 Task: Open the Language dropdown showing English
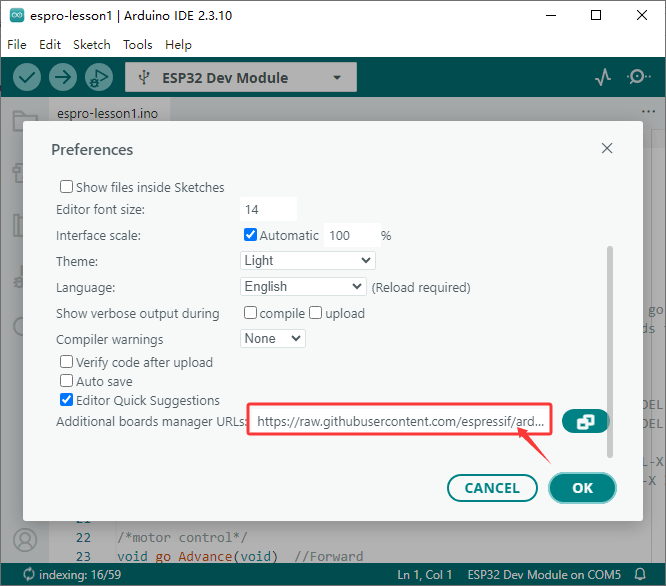click(x=303, y=286)
